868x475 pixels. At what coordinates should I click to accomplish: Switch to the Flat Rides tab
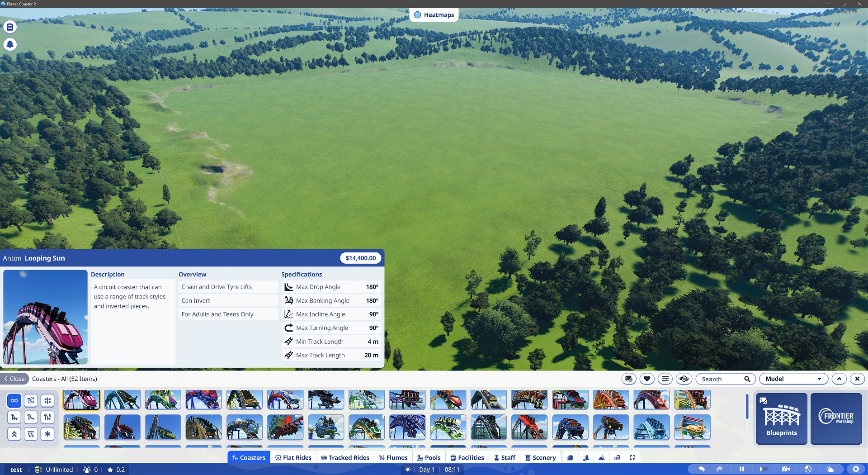293,457
